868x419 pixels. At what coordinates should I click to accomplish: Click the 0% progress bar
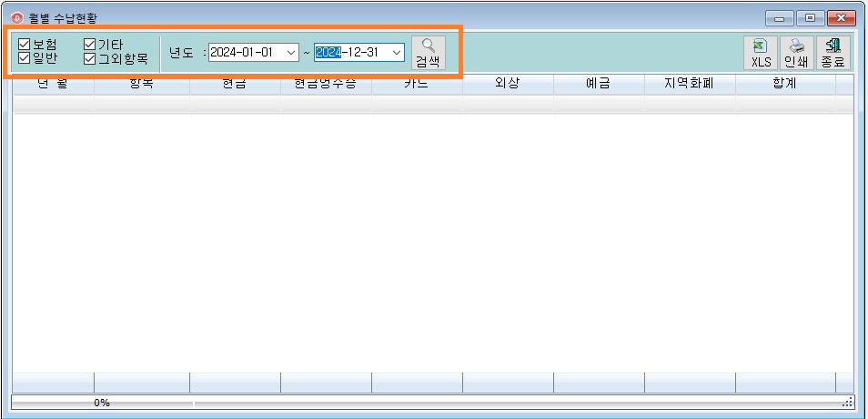[x=103, y=403]
